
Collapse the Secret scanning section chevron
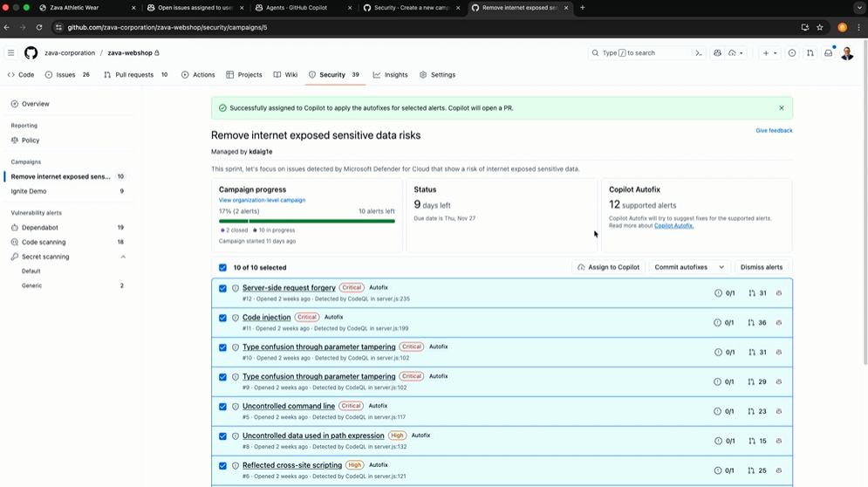pyautogui.click(x=123, y=257)
